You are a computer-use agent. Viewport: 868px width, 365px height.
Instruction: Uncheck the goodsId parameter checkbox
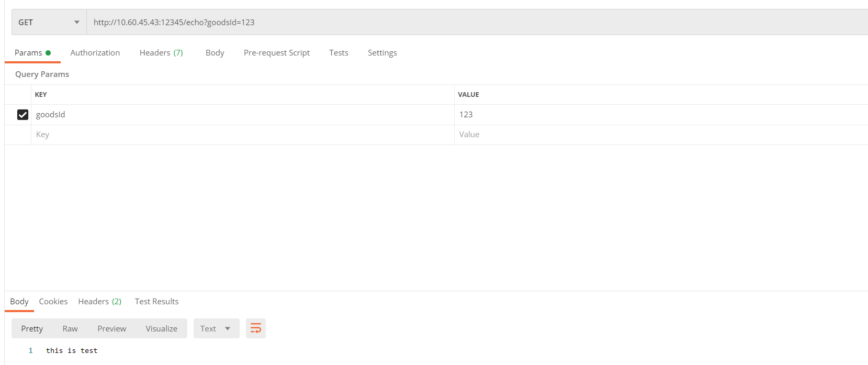tap(22, 115)
